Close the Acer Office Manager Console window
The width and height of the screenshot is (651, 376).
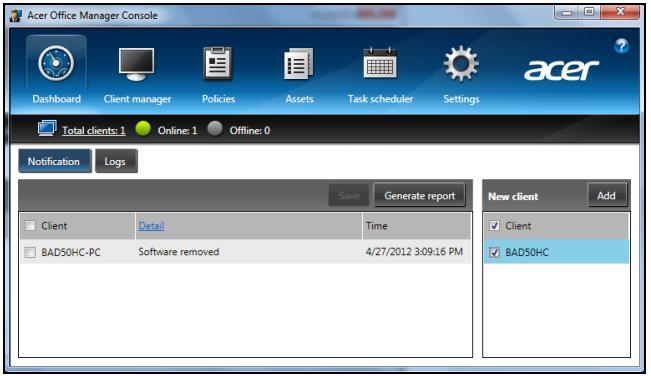(x=619, y=12)
